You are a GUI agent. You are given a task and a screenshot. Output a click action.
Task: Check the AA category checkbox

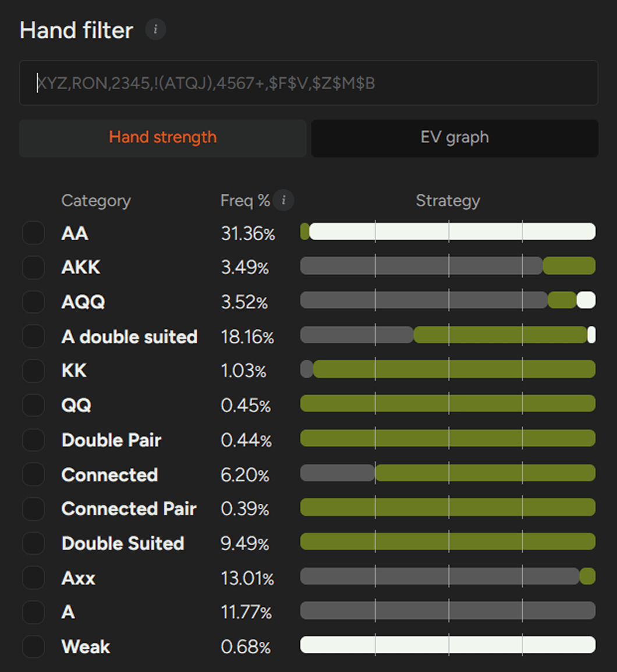tap(33, 233)
